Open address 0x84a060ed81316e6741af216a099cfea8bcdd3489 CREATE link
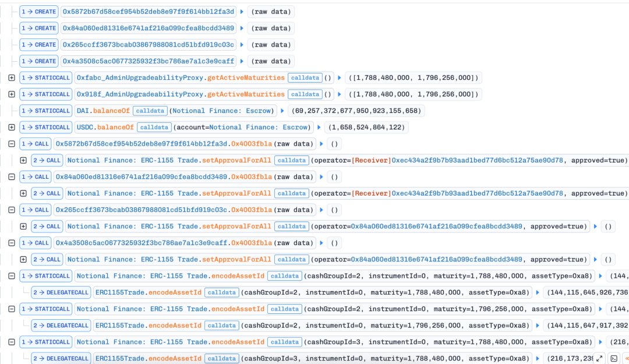 [149, 28]
